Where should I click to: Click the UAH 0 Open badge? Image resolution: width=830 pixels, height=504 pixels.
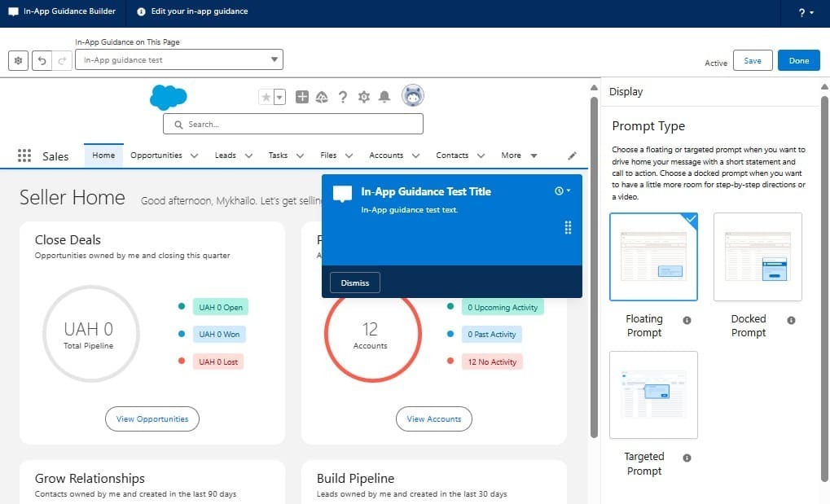pos(221,307)
